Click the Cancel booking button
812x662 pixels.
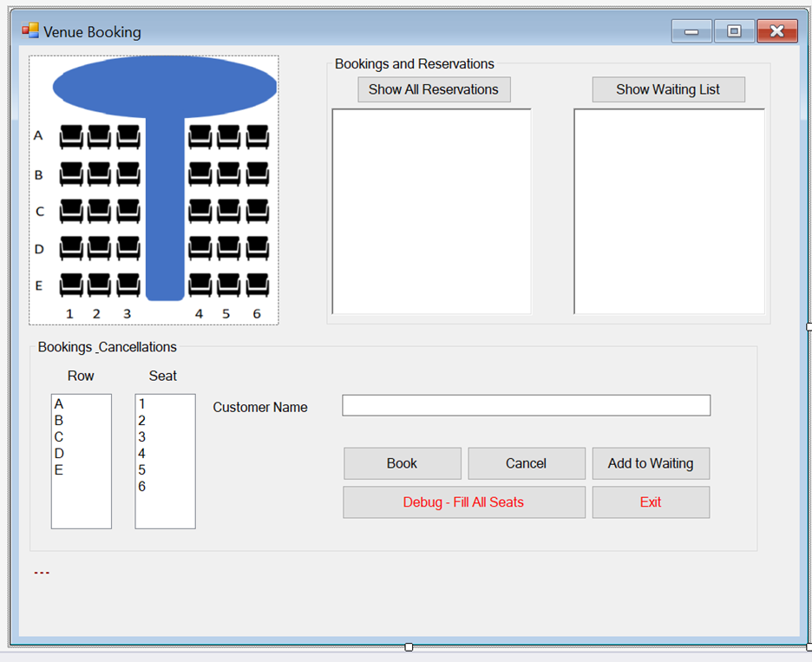[x=527, y=463]
